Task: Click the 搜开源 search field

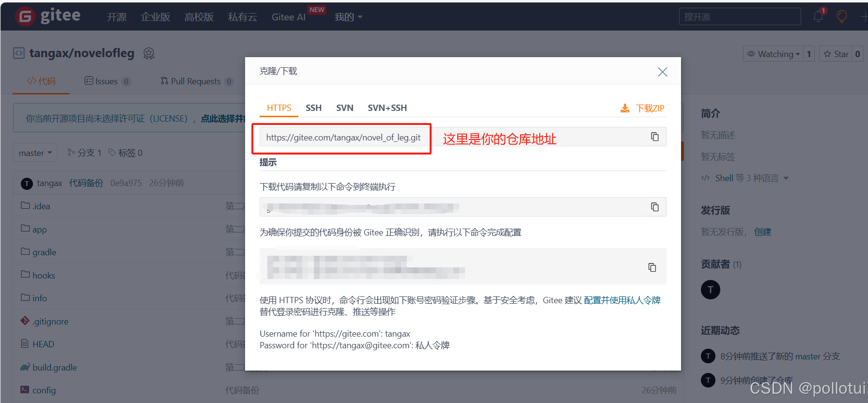Action: [740, 16]
